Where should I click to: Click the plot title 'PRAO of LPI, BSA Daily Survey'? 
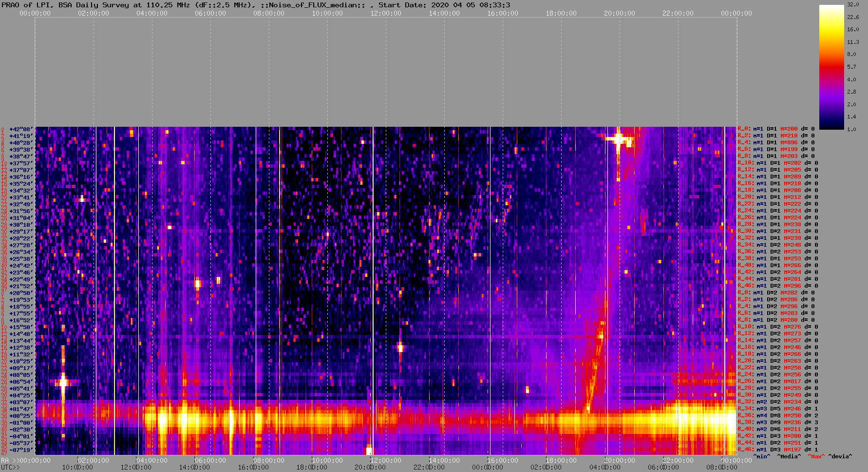coord(65,5)
